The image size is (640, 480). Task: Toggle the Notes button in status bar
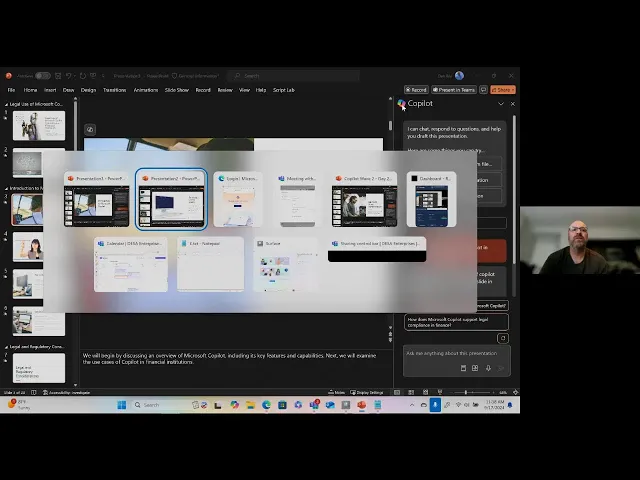click(337, 393)
